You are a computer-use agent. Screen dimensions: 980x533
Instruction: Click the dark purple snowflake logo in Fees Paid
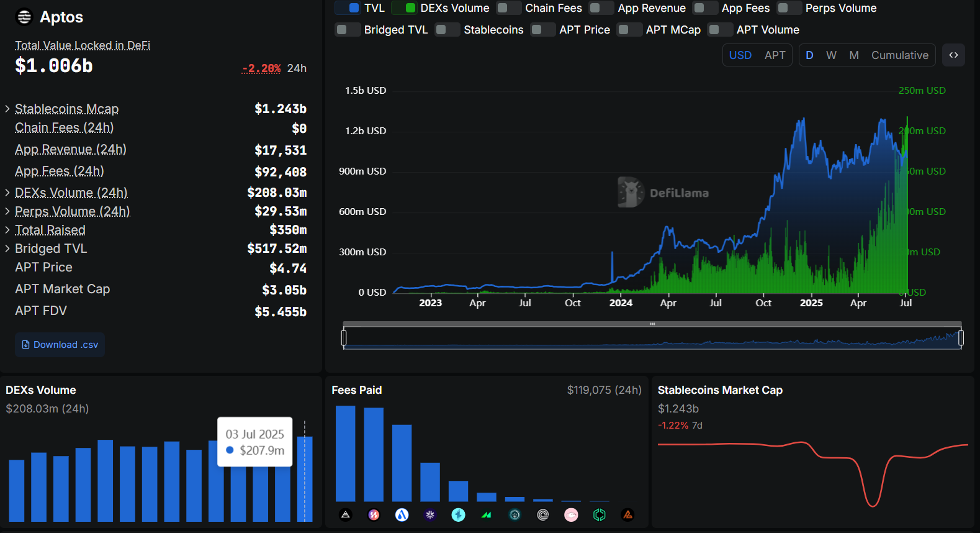coord(430,514)
